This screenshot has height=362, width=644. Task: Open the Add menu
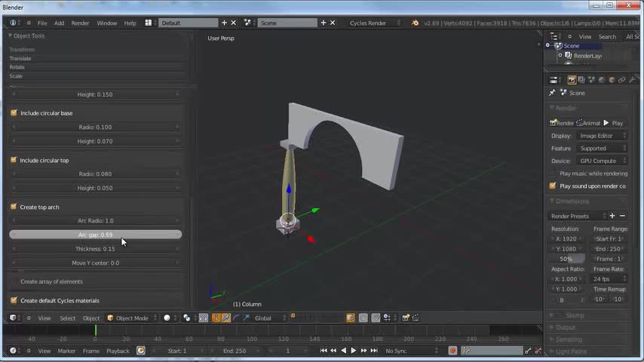click(x=59, y=23)
